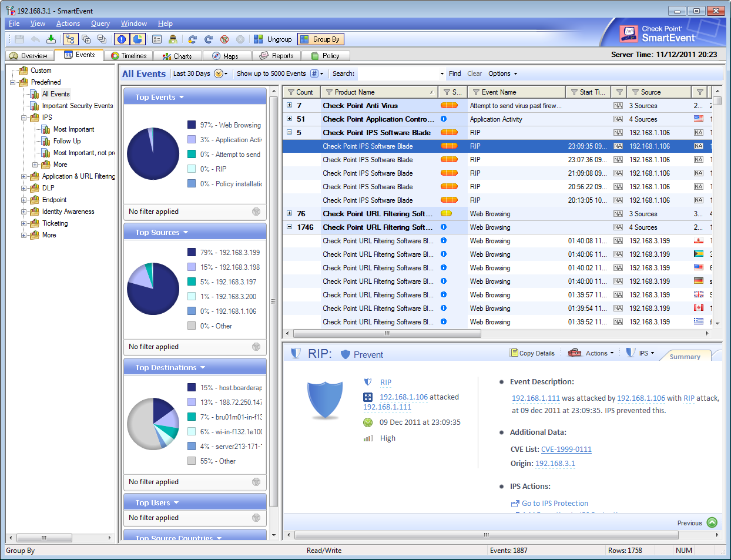This screenshot has height=560, width=731.
Task: Click the Ungroup toolbar button
Action: point(273,39)
